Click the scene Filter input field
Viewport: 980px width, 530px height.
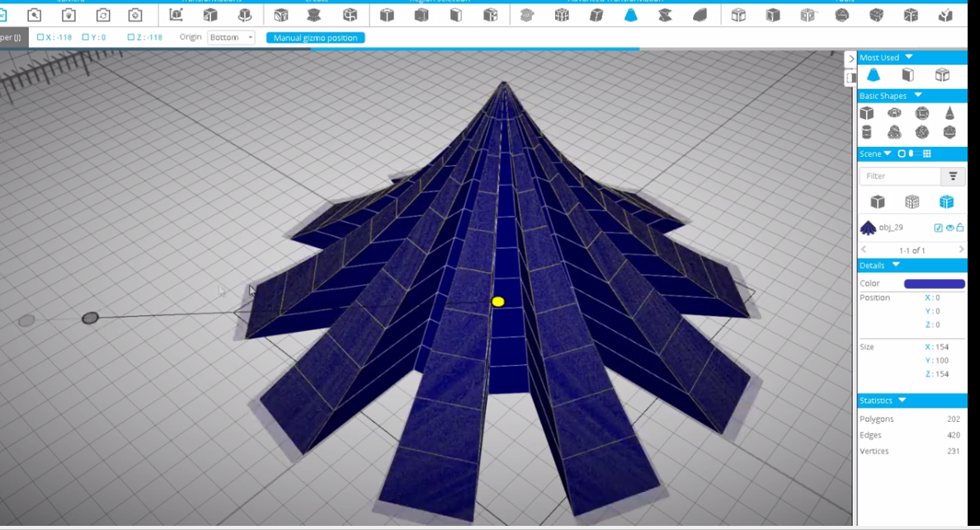click(901, 177)
